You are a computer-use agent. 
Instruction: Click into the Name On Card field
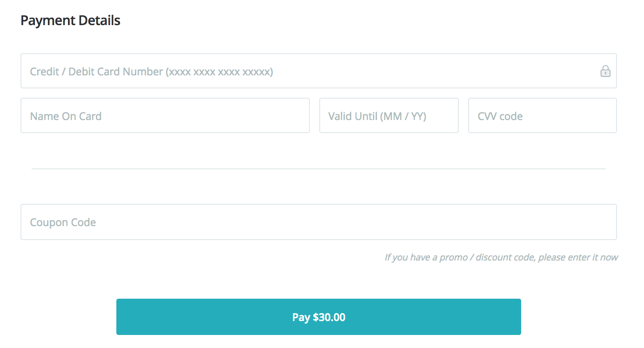tap(165, 115)
